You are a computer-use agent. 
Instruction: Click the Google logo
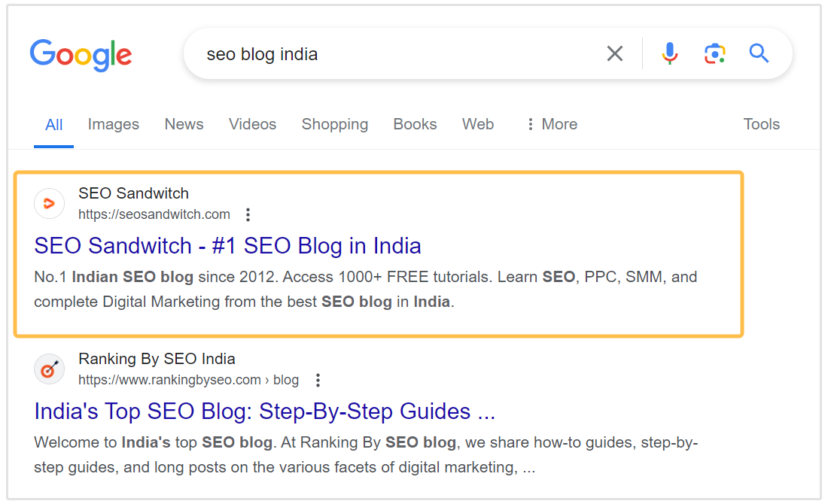pos(81,54)
